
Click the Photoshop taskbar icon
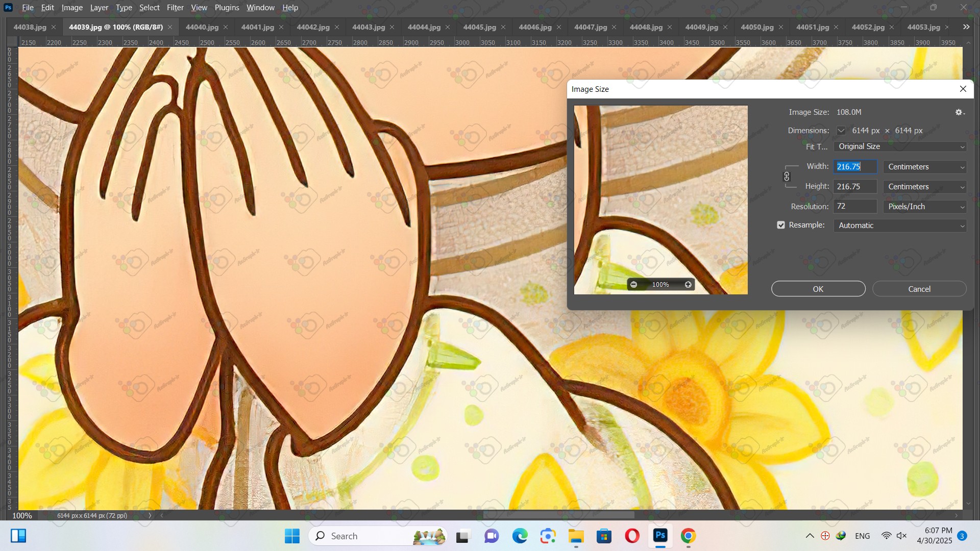click(660, 536)
